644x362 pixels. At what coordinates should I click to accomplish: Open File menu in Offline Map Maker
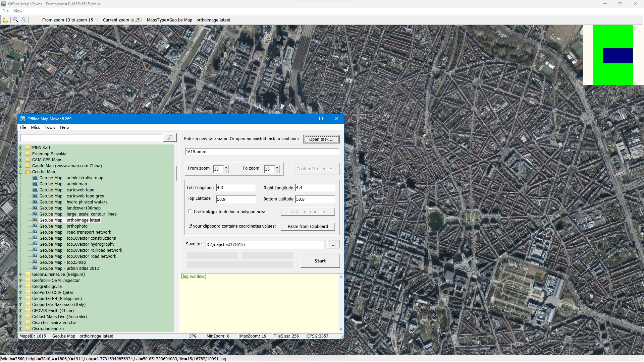pos(23,127)
